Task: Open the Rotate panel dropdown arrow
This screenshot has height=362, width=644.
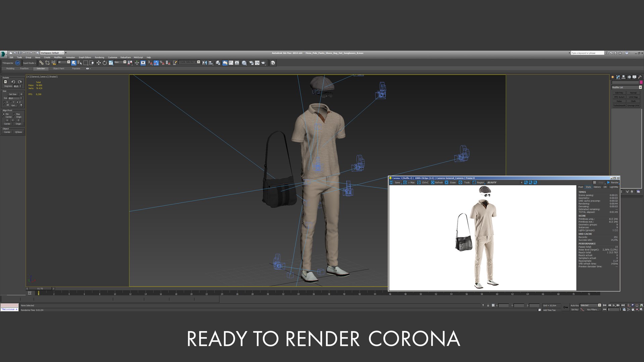Action: 5,81
